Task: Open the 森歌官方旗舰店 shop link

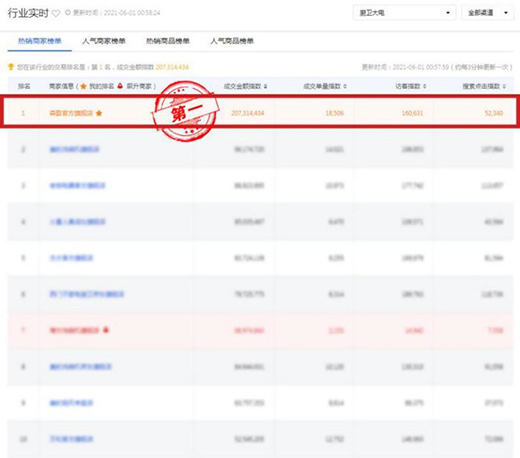Action: point(71,113)
